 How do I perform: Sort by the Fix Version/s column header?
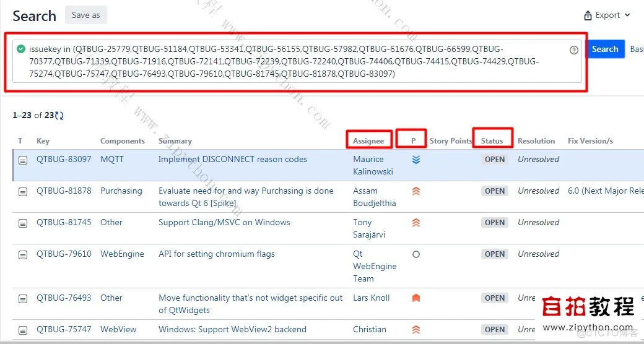tap(590, 141)
